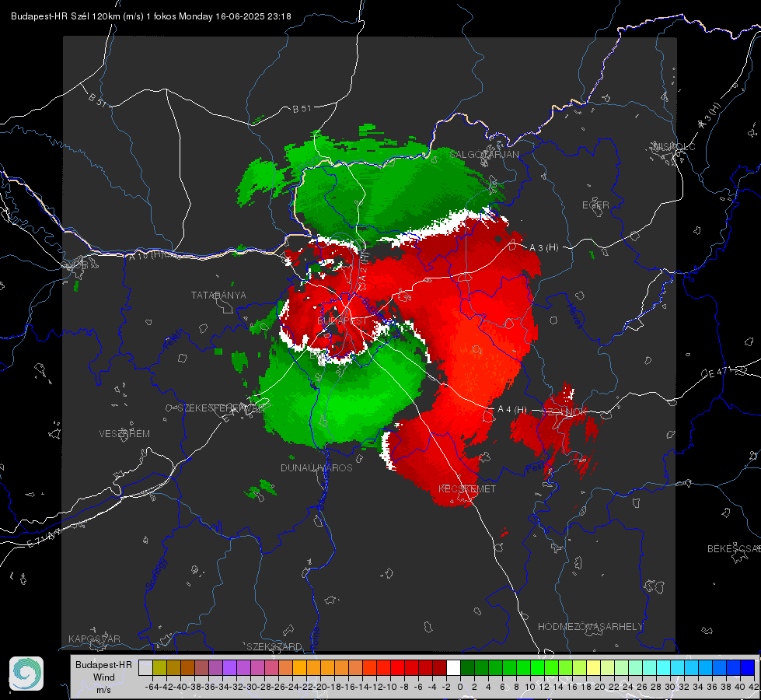
Task: Click the yellow swatch in the wind legend
Action: tap(594, 667)
